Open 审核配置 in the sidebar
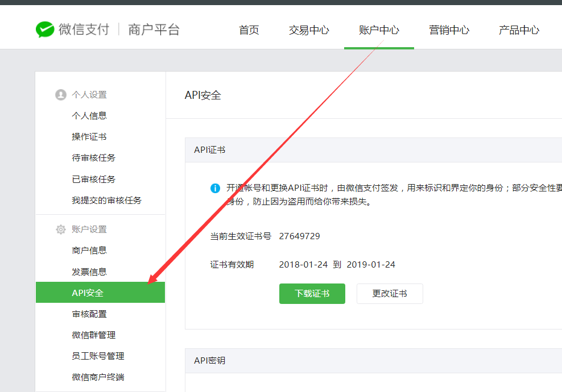 [x=89, y=314]
